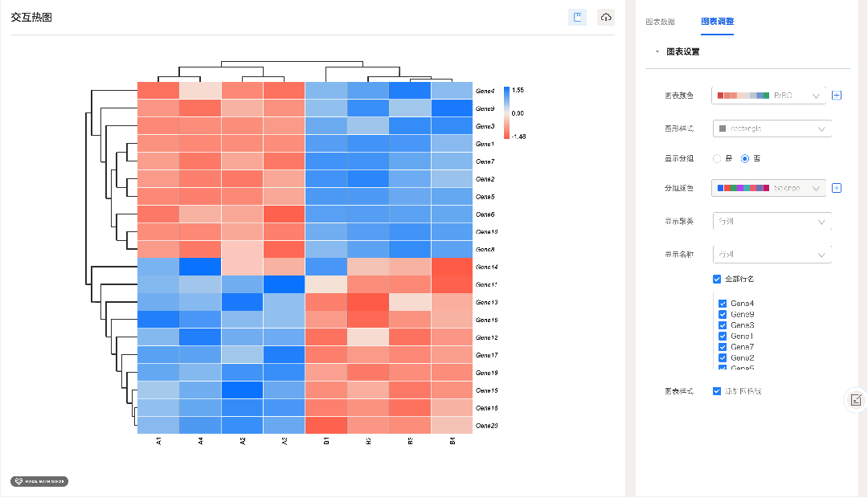Click the cloud download icon
This screenshot has width=868, height=498.
(606, 18)
